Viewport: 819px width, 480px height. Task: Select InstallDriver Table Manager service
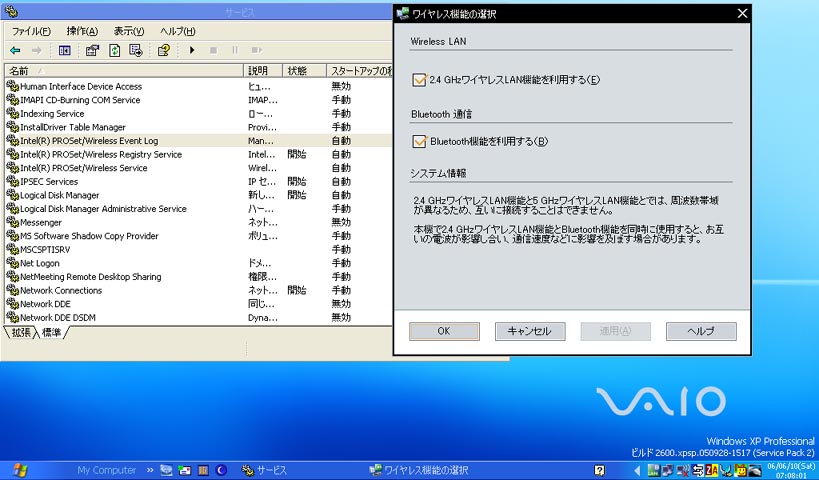click(x=198, y=127)
